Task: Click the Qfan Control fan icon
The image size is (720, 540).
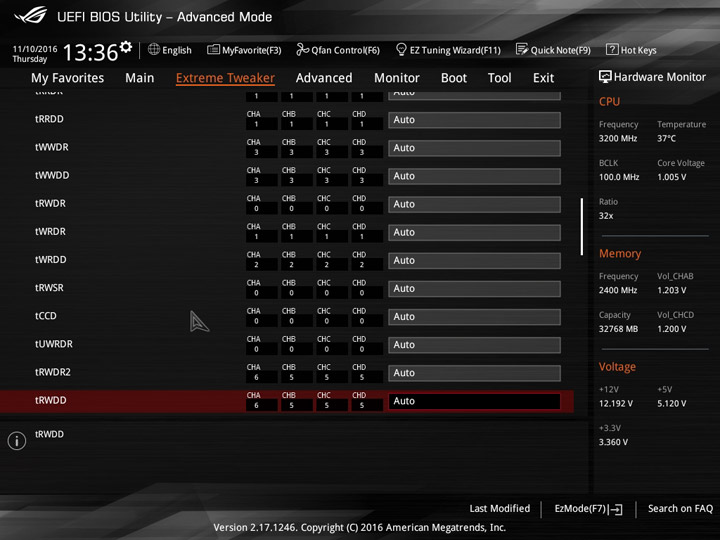Action: (x=302, y=49)
